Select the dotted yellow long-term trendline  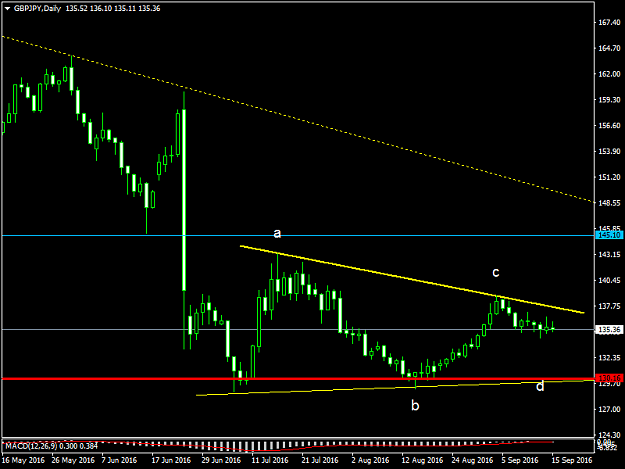click(298, 120)
